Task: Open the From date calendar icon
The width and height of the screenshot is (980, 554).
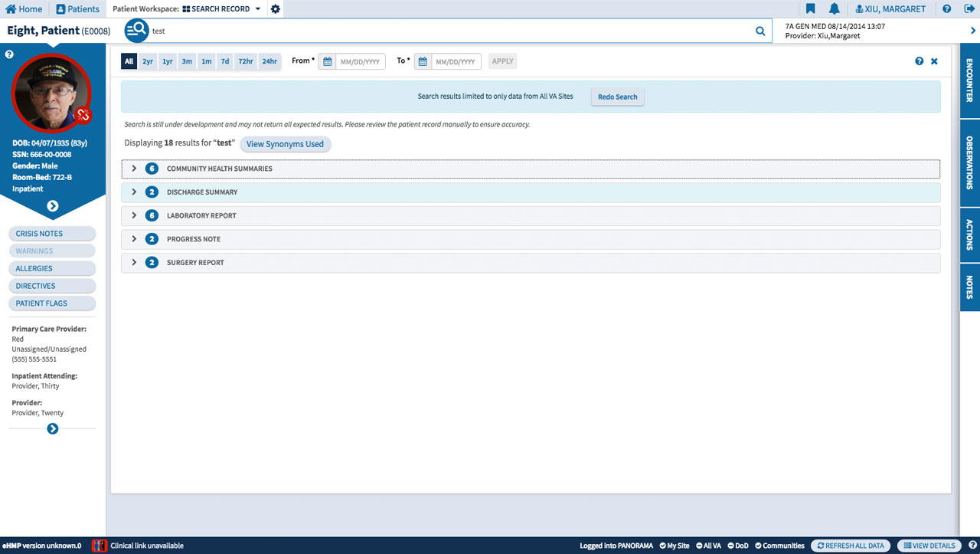Action: (327, 61)
